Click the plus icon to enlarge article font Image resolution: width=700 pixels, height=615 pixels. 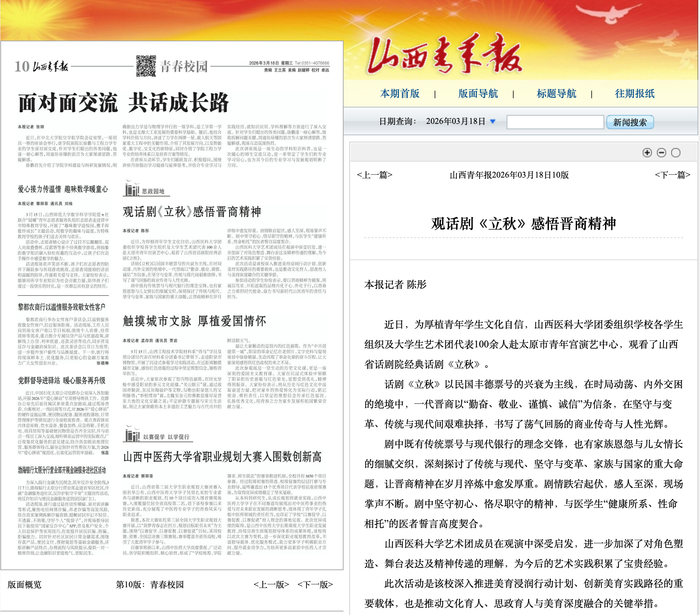(647, 153)
